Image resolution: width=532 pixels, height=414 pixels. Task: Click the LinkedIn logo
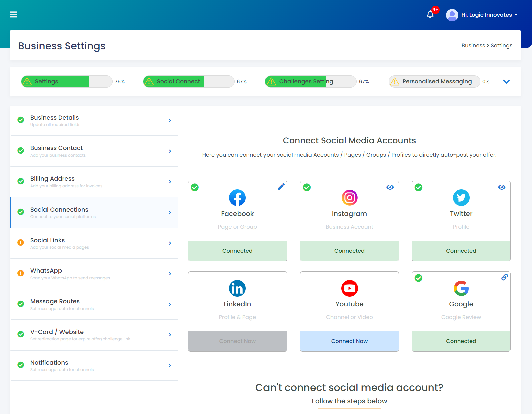[237, 288]
